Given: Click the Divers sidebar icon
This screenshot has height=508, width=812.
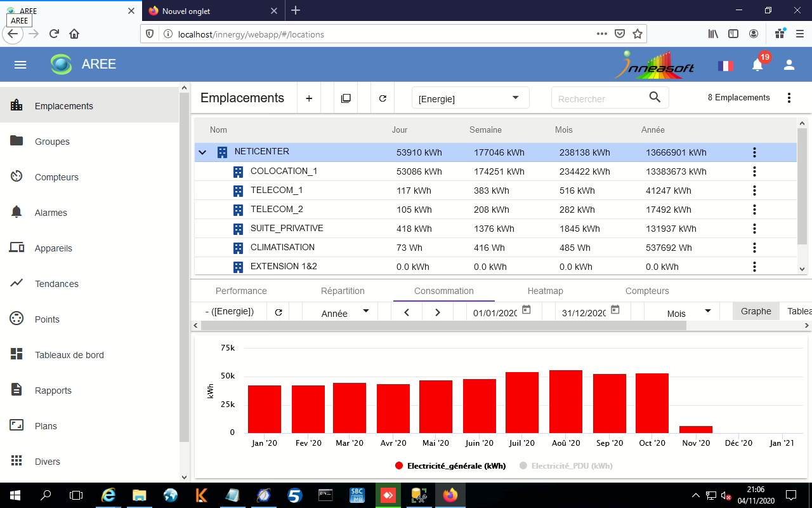Looking at the screenshot, I should (17, 461).
